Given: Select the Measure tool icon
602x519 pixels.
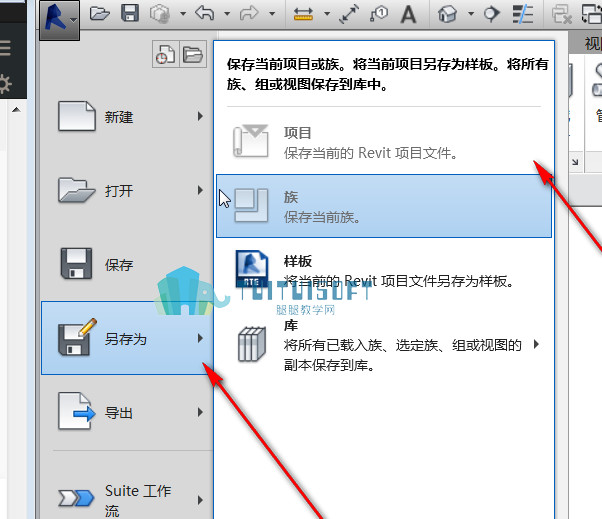Looking at the screenshot, I should point(303,14).
